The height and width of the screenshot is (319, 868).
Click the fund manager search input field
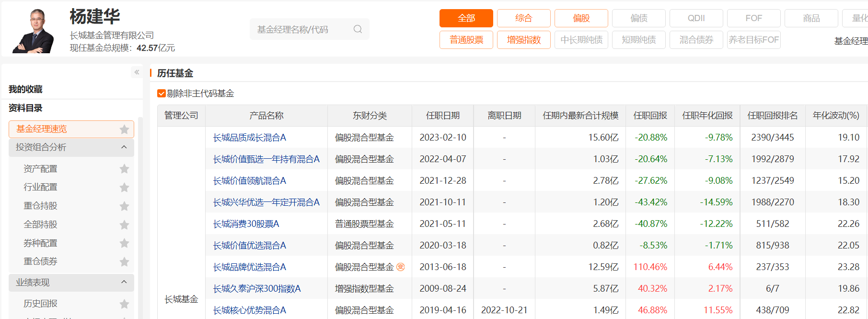(302, 29)
